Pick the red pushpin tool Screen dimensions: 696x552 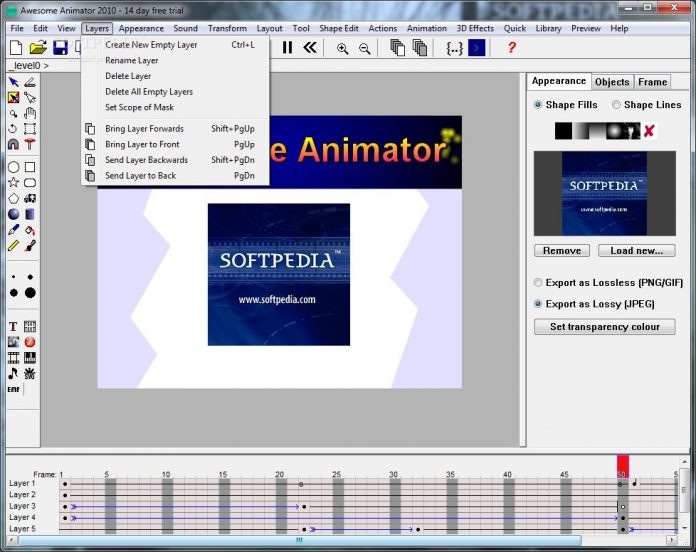(x=30, y=144)
